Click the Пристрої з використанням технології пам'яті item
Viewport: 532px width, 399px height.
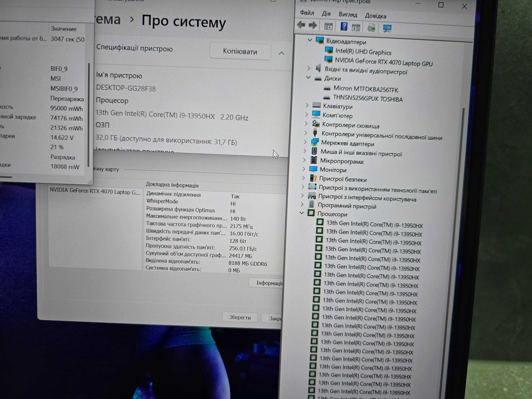[x=378, y=189]
